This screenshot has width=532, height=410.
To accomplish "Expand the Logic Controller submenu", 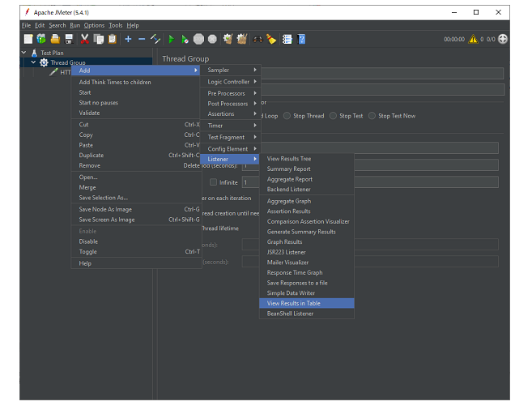I will pyautogui.click(x=230, y=82).
